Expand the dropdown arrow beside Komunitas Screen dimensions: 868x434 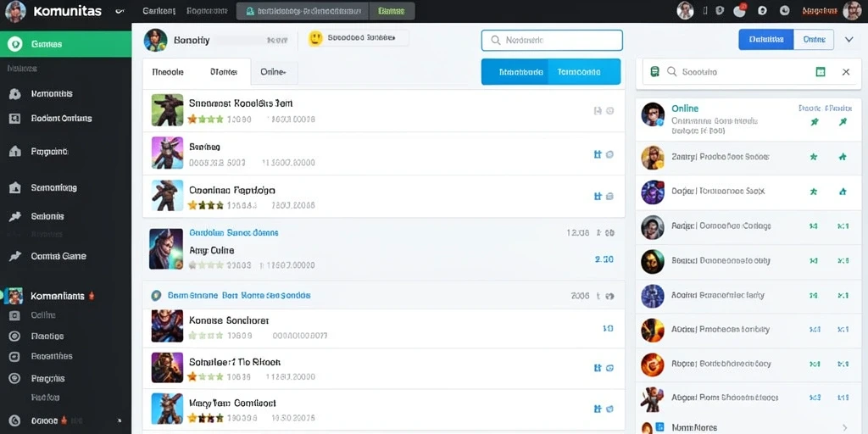coord(120,11)
